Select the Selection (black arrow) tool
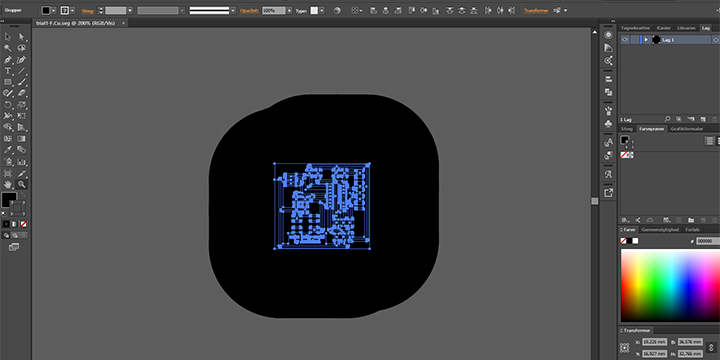The width and height of the screenshot is (720, 360). (x=8, y=37)
